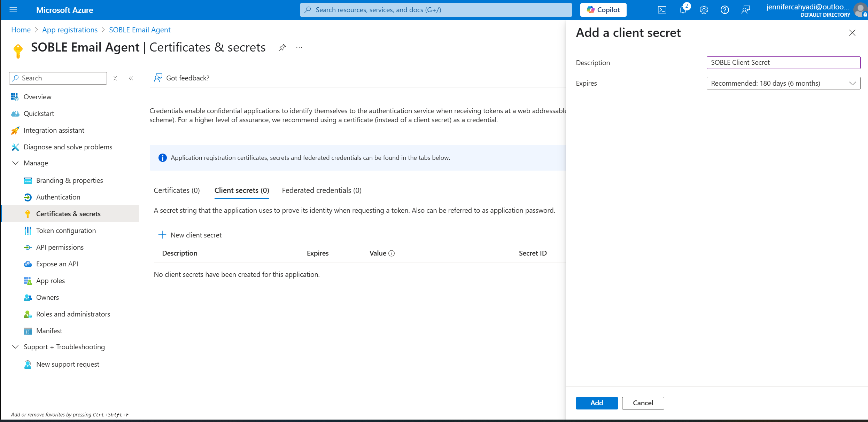Open the top-bar feedback icon

click(x=745, y=10)
